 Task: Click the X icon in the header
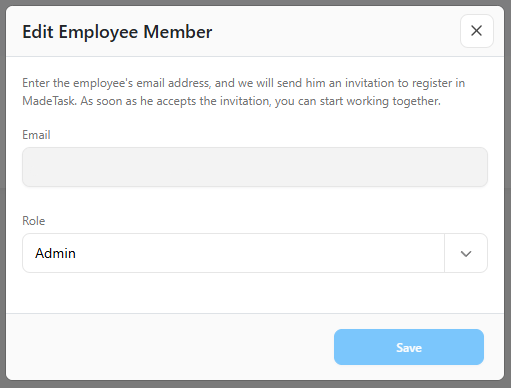coord(476,31)
